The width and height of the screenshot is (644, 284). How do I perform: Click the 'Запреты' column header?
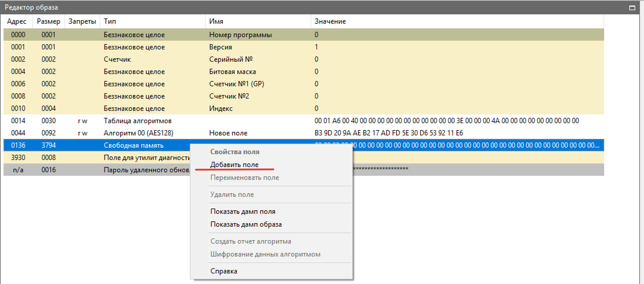82,21
